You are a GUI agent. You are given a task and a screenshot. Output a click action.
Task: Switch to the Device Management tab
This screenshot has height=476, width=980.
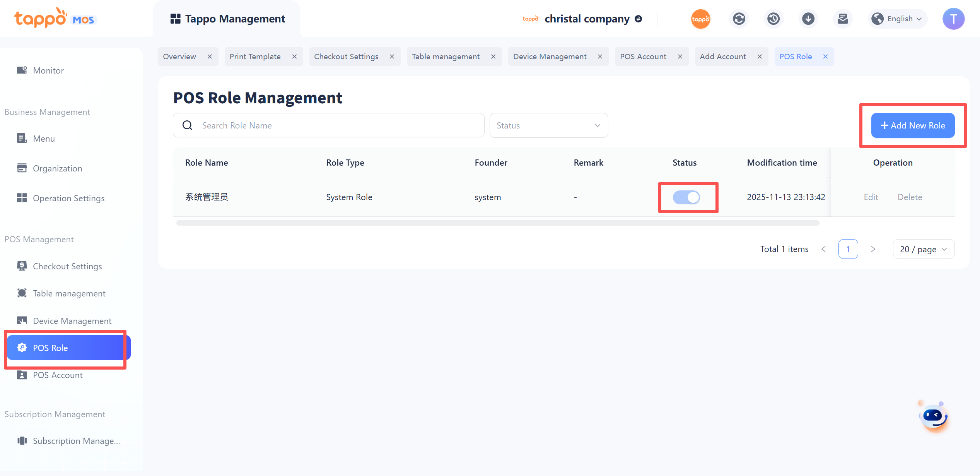click(x=550, y=57)
